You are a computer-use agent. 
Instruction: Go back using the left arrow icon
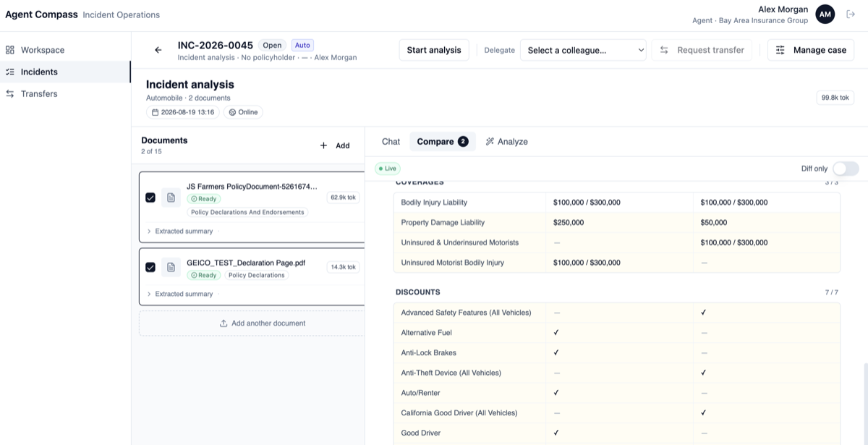(x=158, y=50)
